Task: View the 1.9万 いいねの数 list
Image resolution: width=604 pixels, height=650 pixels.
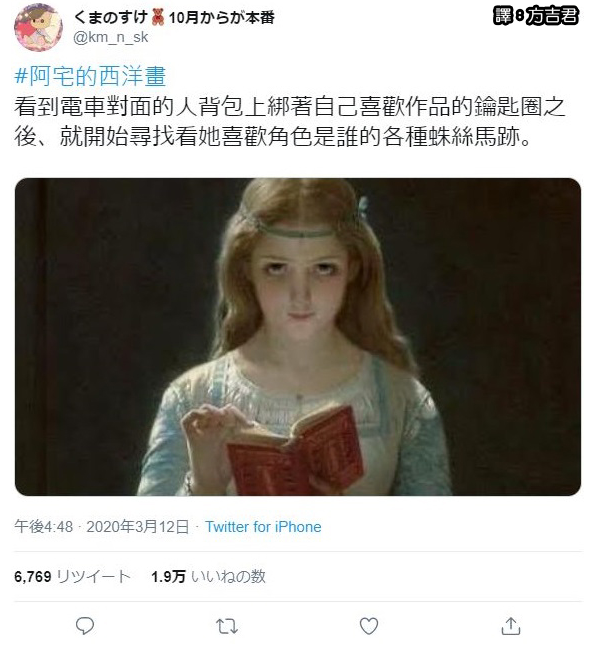Action: click(x=208, y=577)
